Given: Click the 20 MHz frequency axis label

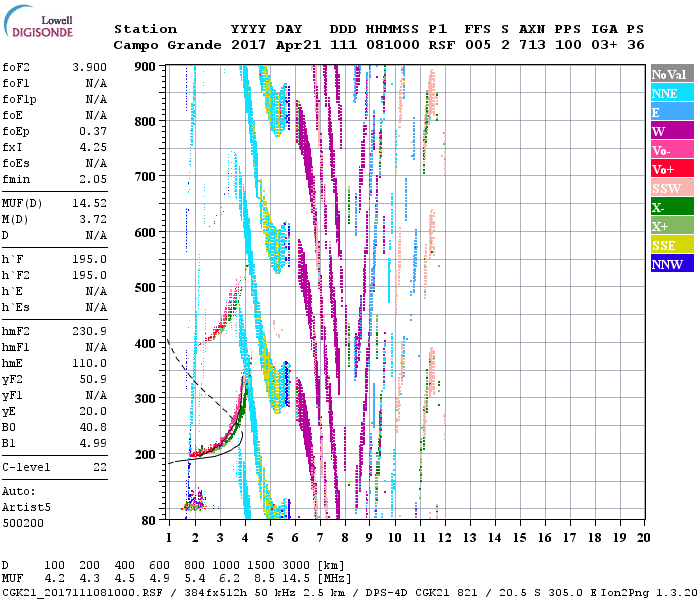Looking at the screenshot, I should [x=643, y=538].
